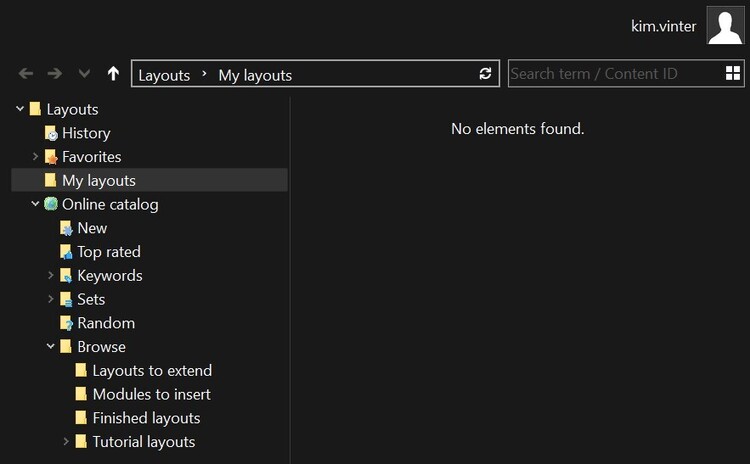Open the navigation history dropdown arrow
The image size is (750, 464).
tap(84, 74)
